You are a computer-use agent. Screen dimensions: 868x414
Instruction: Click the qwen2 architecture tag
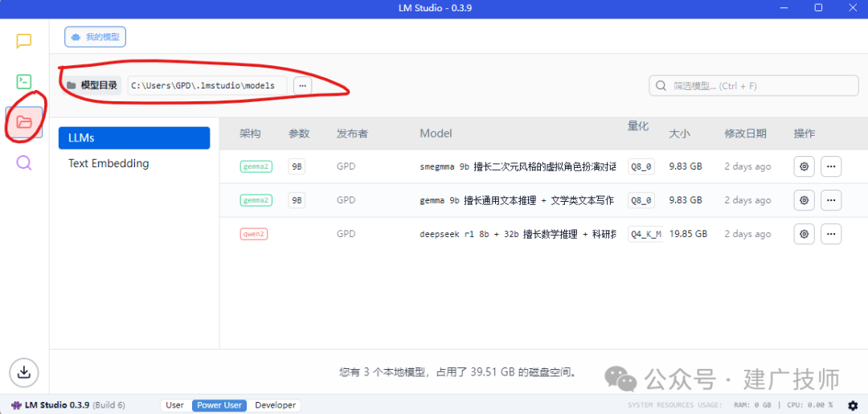[x=254, y=234]
